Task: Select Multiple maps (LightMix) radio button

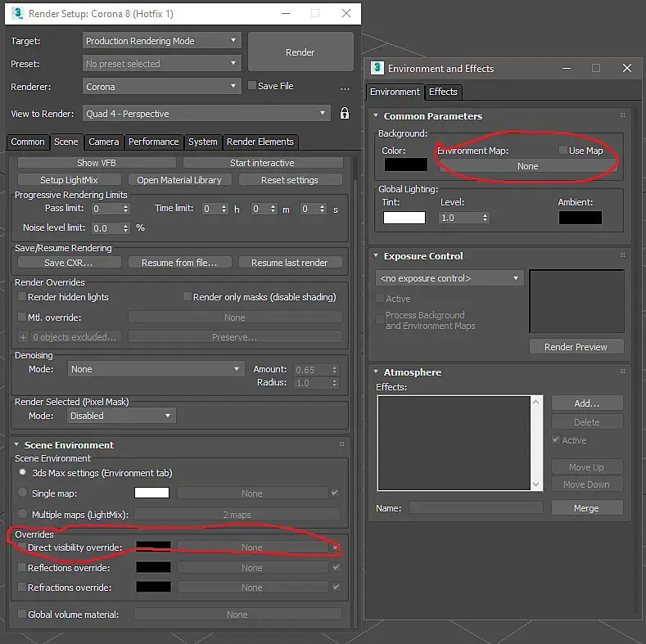Action: (x=23, y=513)
